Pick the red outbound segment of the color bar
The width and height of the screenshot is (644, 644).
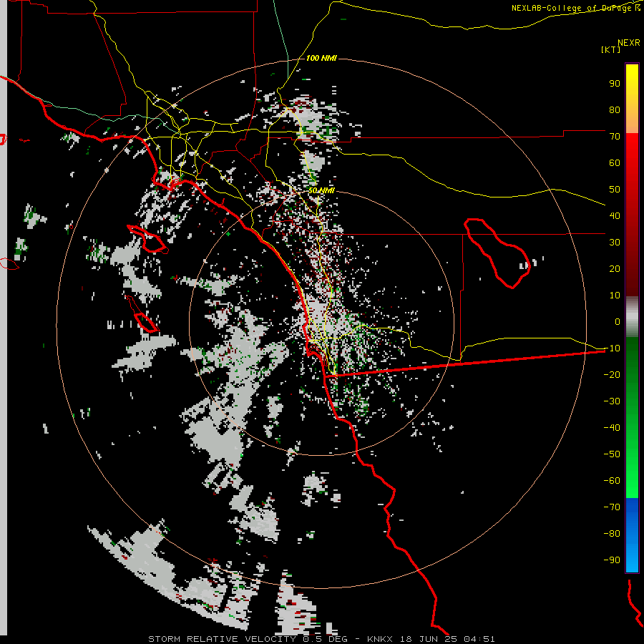pyautogui.click(x=632, y=215)
